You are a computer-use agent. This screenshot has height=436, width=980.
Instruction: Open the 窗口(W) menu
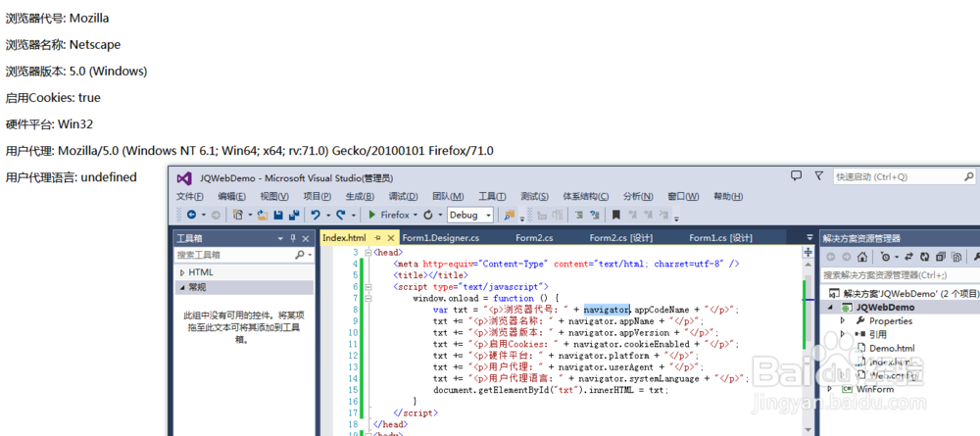(x=683, y=196)
